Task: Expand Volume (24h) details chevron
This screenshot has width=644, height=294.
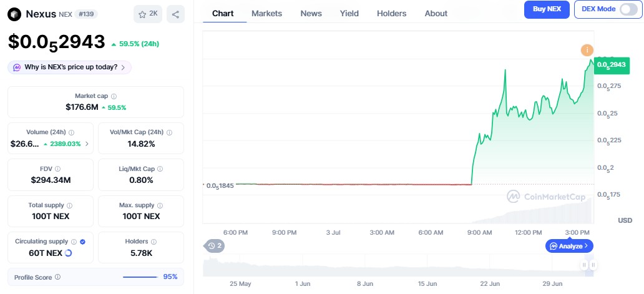Action: (87, 144)
